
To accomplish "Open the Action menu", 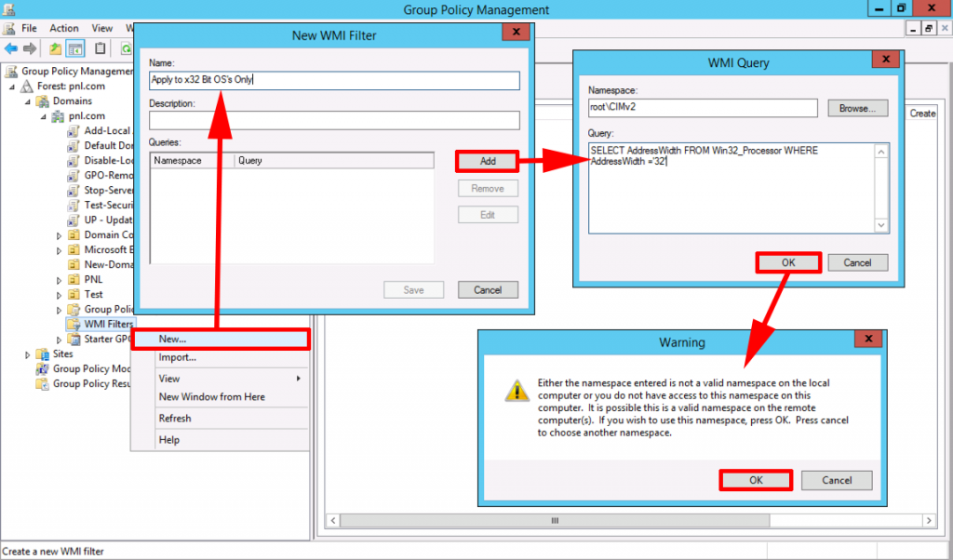I will click(x=63, y=28).
